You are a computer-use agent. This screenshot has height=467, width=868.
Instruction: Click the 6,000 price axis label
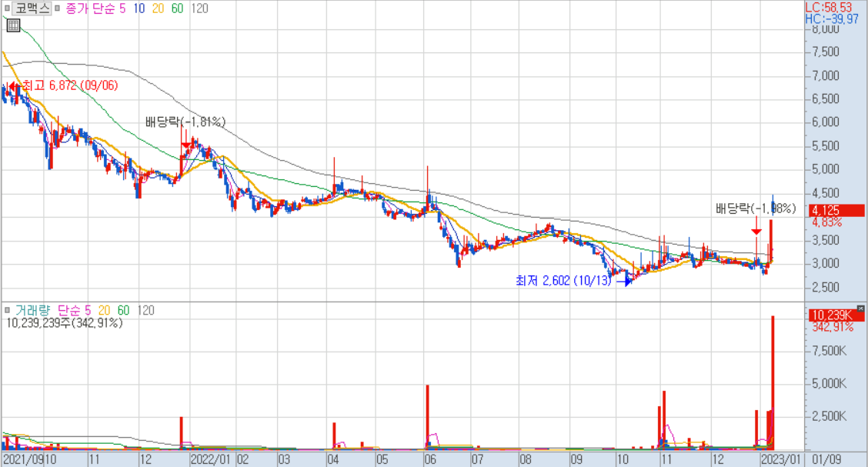pos(826,122)
